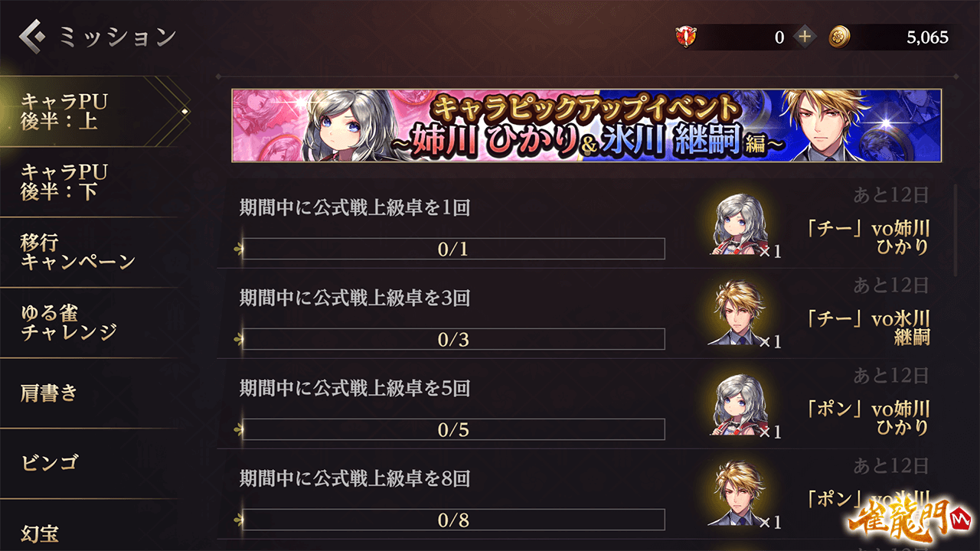
Task: Tap the red gem currency icon
Action: coord(685,37)
